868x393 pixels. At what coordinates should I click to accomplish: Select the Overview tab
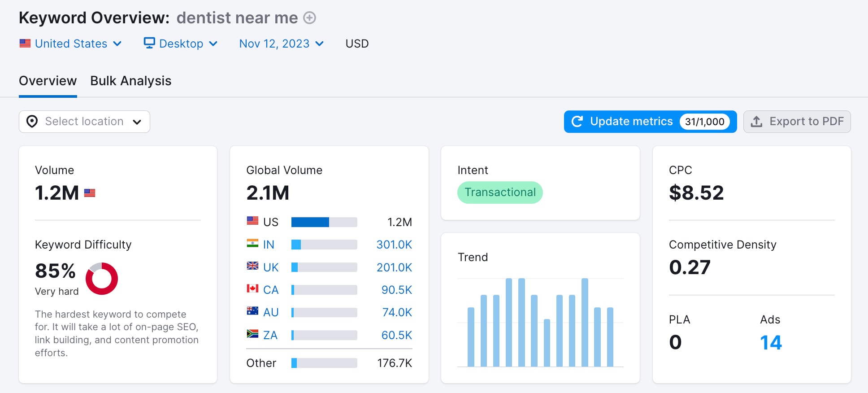click(48, 81)
